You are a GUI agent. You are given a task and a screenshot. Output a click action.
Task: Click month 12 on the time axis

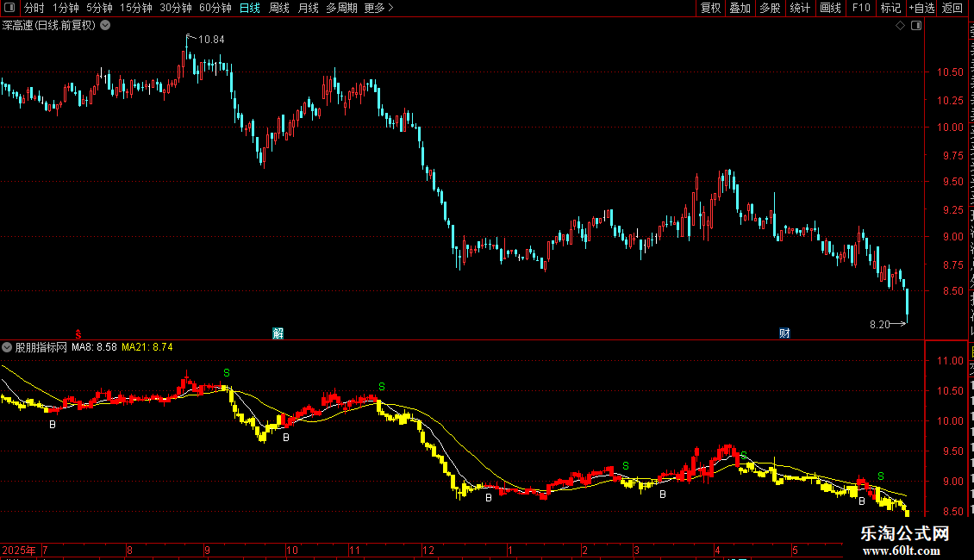click(x=428, y=550)
